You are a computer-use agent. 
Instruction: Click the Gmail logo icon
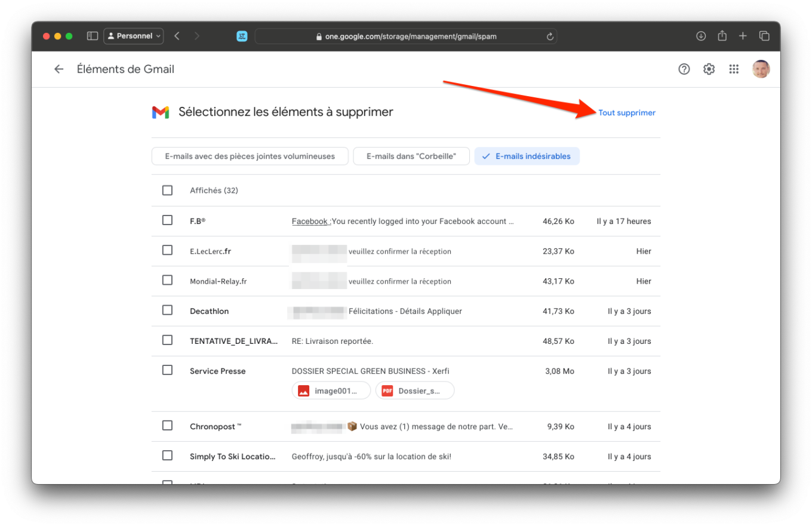(x=161, y=112)
